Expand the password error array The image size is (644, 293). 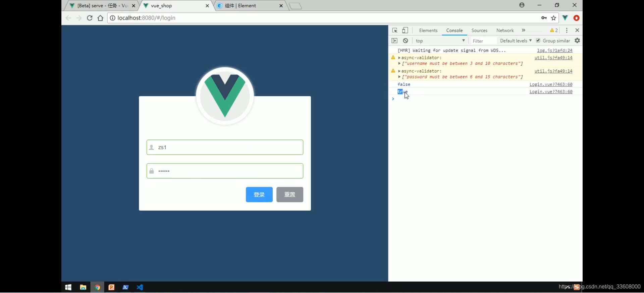coord(399,77)
